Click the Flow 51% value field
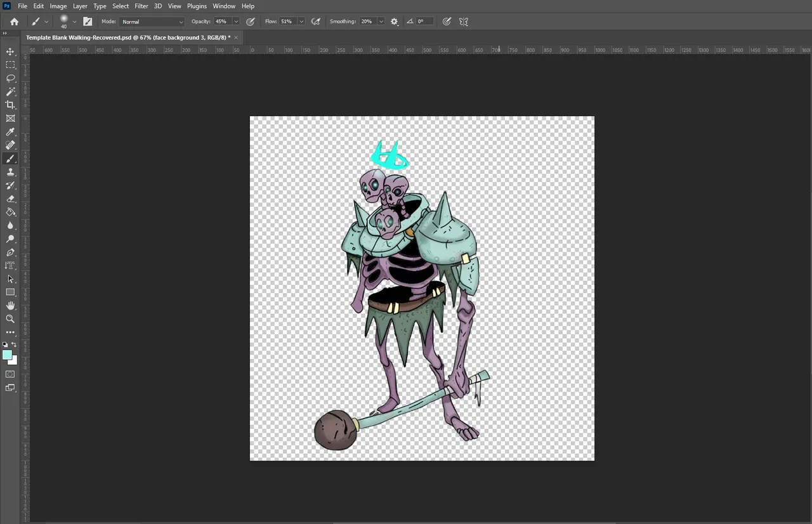The image size is (812, 524). point(288,22)
